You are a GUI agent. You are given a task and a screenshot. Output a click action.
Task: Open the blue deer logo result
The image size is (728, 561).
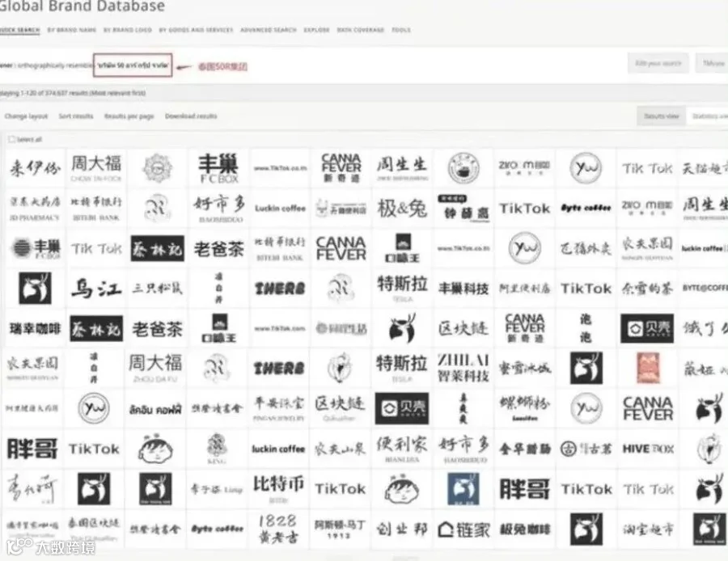(x=463, y=489)
